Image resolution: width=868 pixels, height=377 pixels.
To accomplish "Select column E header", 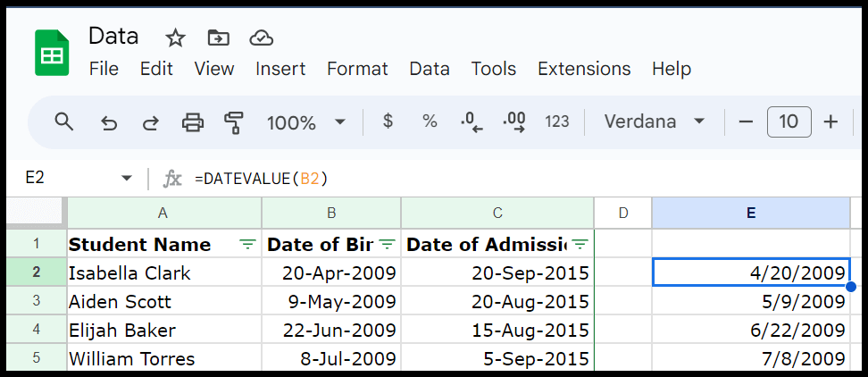I will pos(751,214).
